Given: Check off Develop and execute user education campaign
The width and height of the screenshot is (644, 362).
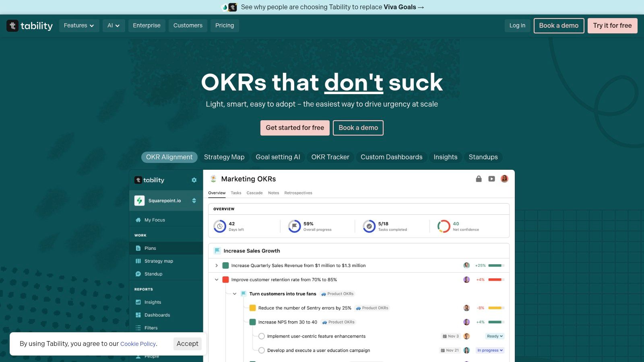Looking at the screenshot, I should coord(262,350).
